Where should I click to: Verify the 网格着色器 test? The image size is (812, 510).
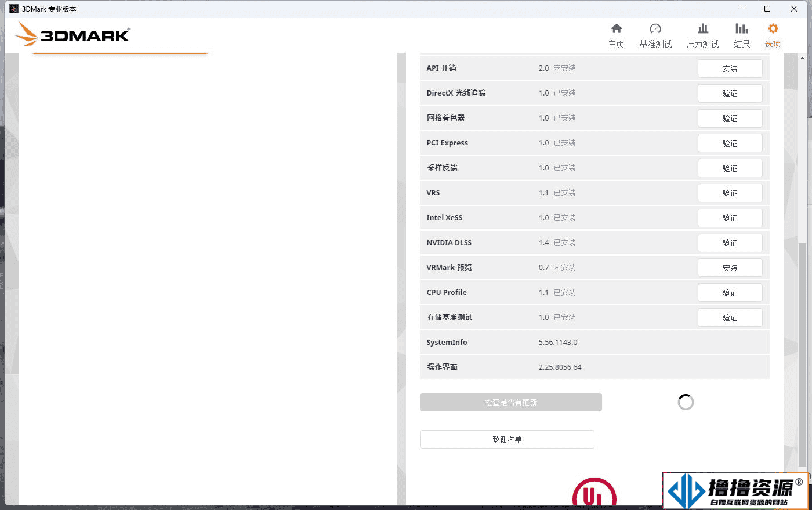(730, 118)
